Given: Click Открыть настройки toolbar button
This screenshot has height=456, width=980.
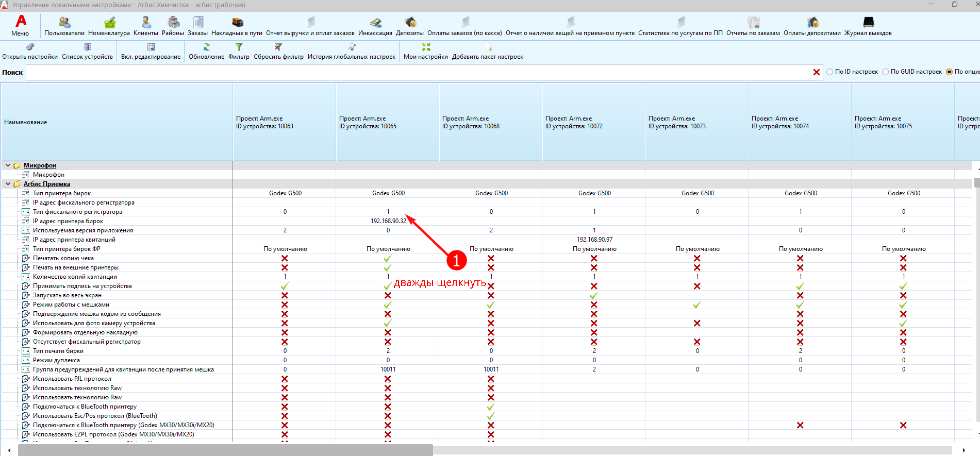Looking at the screenshot, I should (30, 52).
